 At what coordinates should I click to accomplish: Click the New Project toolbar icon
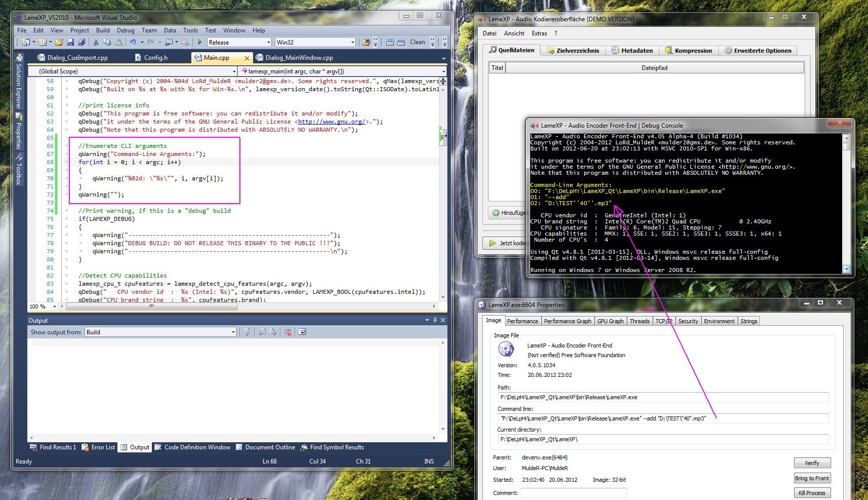tap(25, 42)
